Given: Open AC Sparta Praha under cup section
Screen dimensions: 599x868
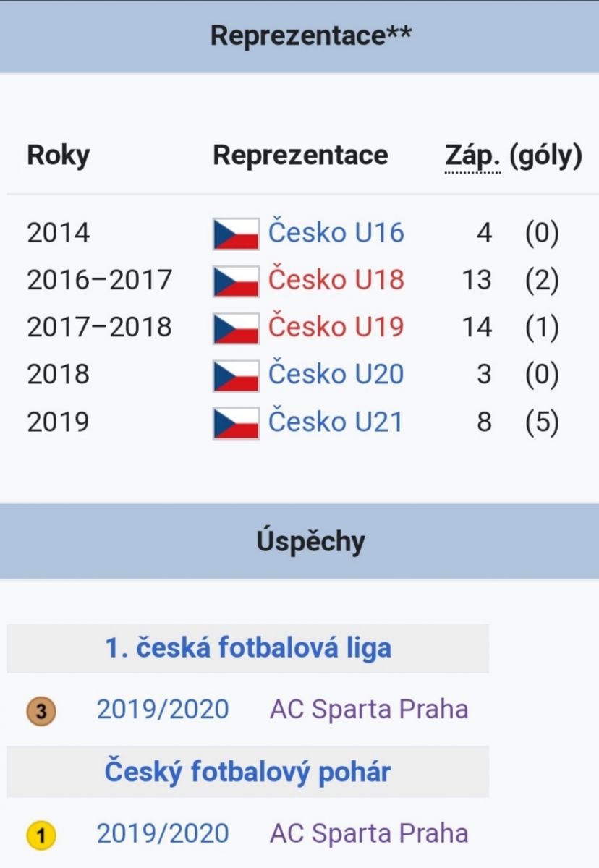Looking at the screenshot, I should coord(369,833).
